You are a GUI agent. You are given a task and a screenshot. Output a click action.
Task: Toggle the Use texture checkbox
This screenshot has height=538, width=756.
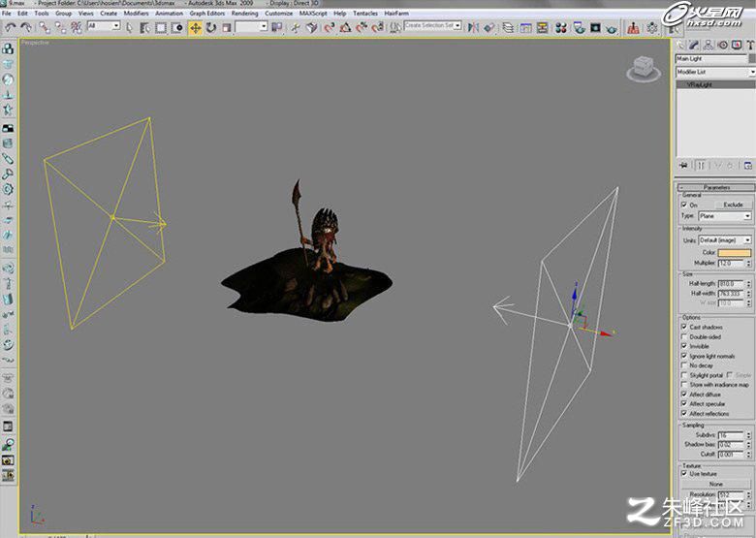click(x=683, y=473)
